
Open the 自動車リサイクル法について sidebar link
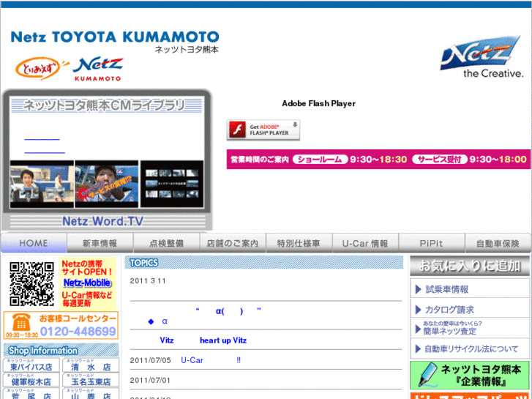coord(470,348)
